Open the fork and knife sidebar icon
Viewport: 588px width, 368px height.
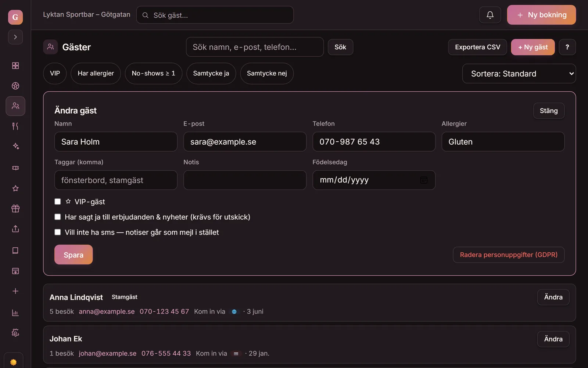(x=15, y=126)
